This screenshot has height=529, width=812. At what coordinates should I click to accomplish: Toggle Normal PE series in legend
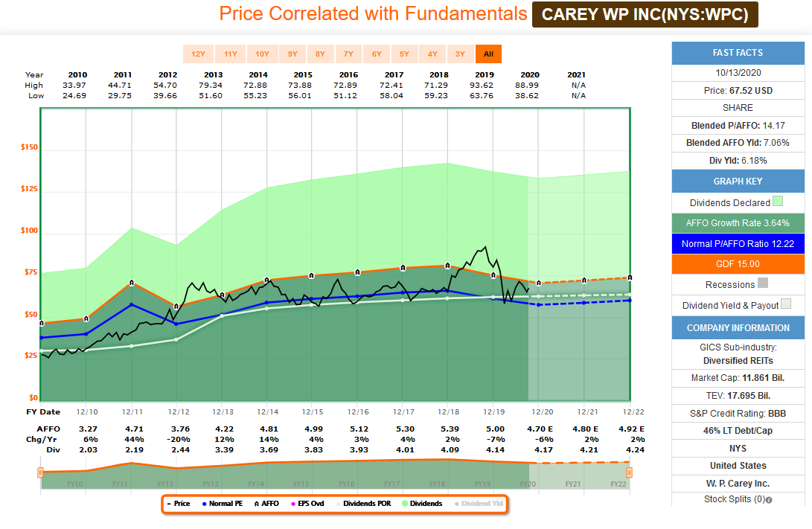pyautogui.click(x=222, y=504)
